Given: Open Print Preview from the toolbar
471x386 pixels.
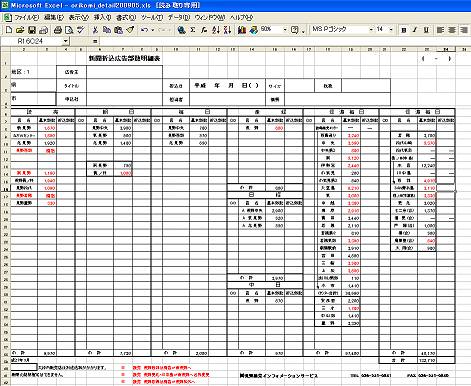Looking at the screenshot, I should pos(69,30).
